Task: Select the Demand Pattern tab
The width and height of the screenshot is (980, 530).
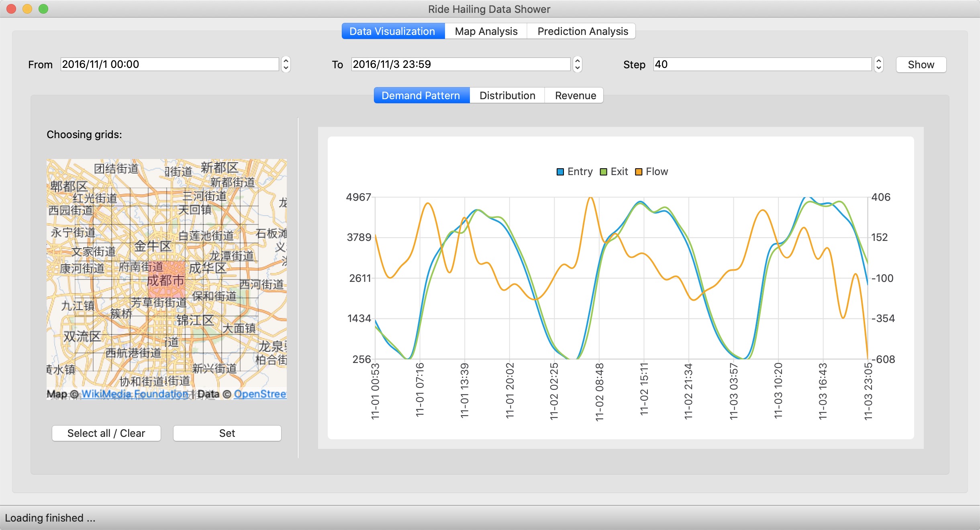Action: coord(421,96)
